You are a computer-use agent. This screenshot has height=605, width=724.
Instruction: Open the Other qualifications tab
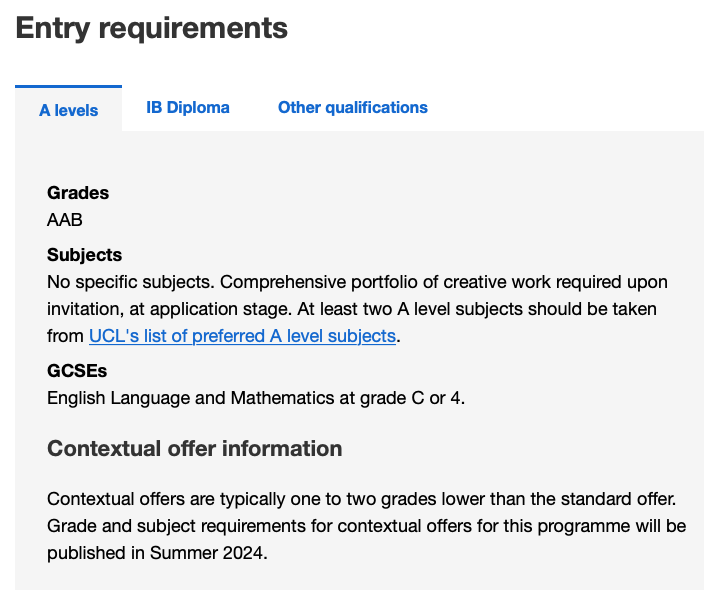click(352, 108)
